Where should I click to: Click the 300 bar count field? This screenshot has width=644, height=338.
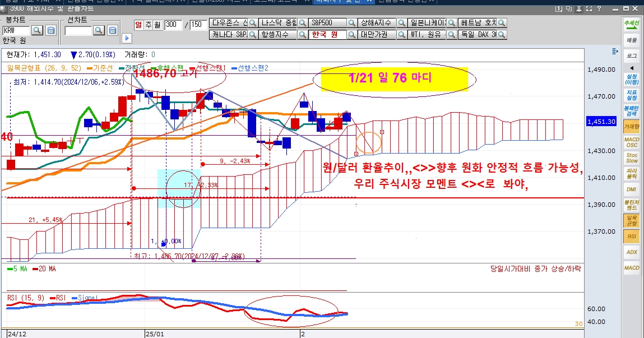173,25
